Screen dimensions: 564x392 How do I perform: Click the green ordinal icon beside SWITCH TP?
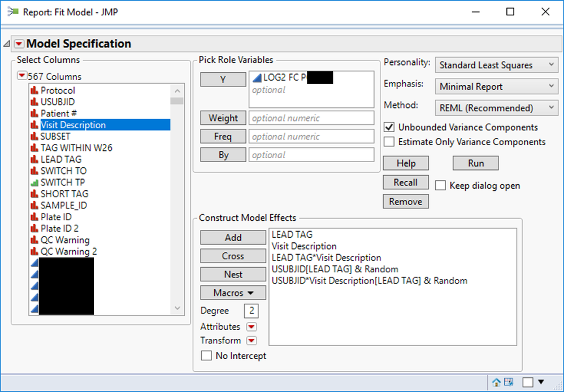[x=33, y=182]
